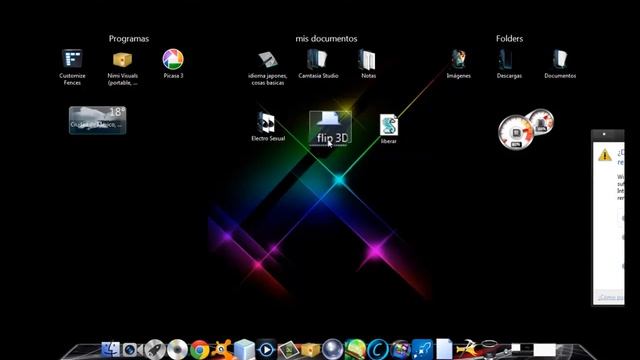Click the large CPU meter gauge gadget
This screenshot has width=640, height=360.
[x=516, y=132]
